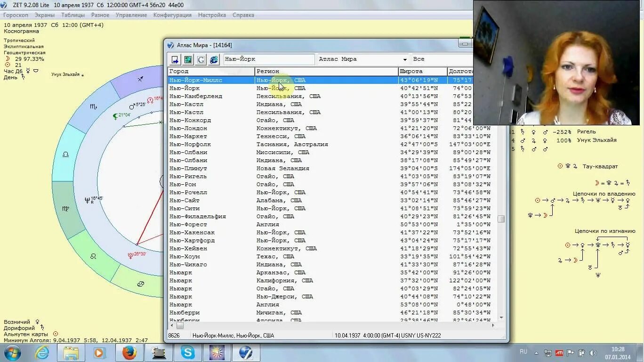
Task: Select the Нью-Рочелл row
Action: pos(332,192)
